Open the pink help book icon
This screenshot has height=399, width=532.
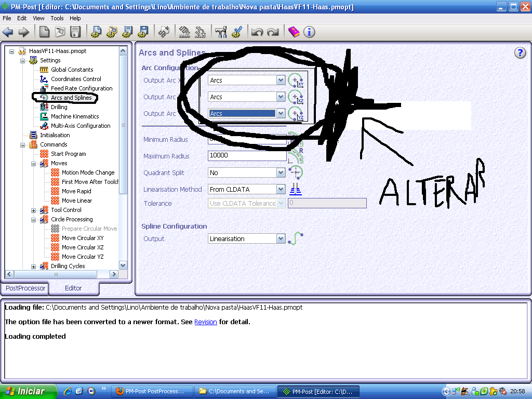294,32
